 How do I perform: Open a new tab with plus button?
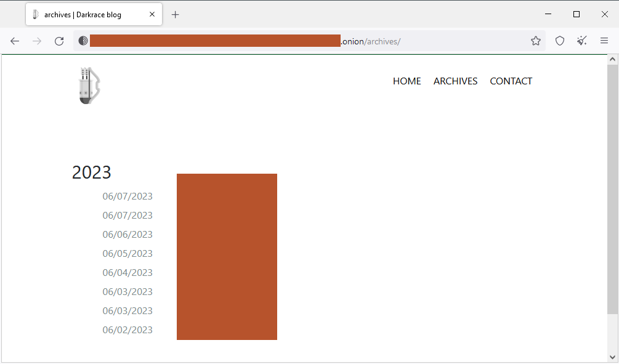[176, 15]
